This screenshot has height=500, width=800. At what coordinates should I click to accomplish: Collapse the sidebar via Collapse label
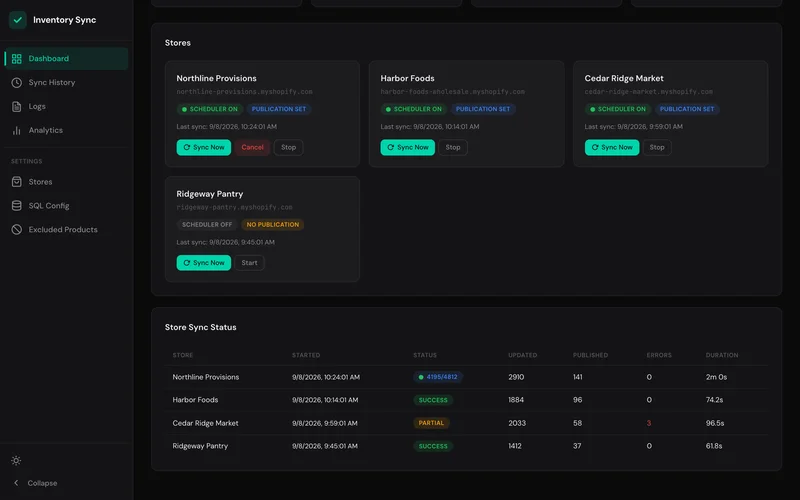coord(42,483)
